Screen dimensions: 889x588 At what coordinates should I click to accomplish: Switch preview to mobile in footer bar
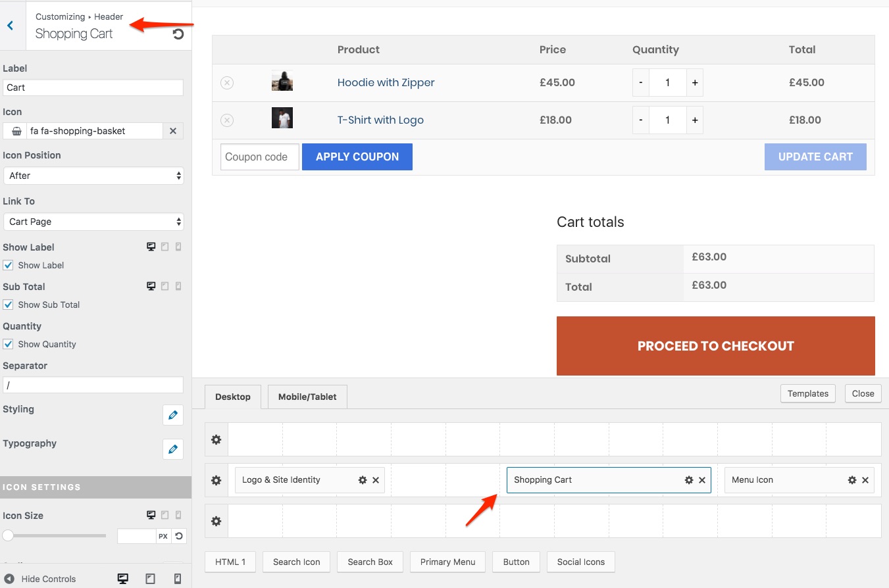(x=177, y=579)
